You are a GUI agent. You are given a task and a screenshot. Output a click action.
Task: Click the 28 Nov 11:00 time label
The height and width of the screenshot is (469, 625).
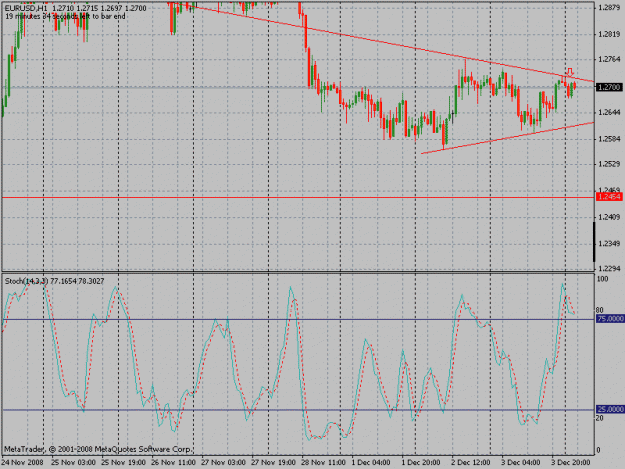[x=323, y=462]
